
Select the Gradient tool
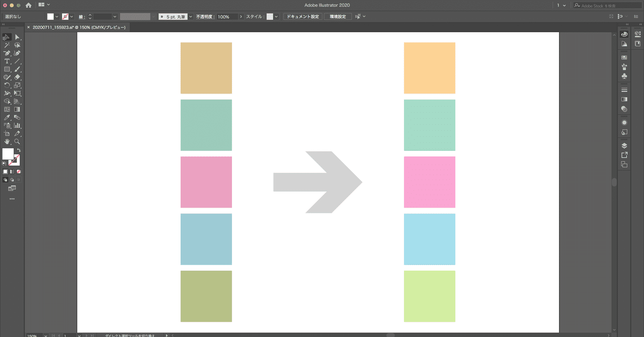(17, 109)
